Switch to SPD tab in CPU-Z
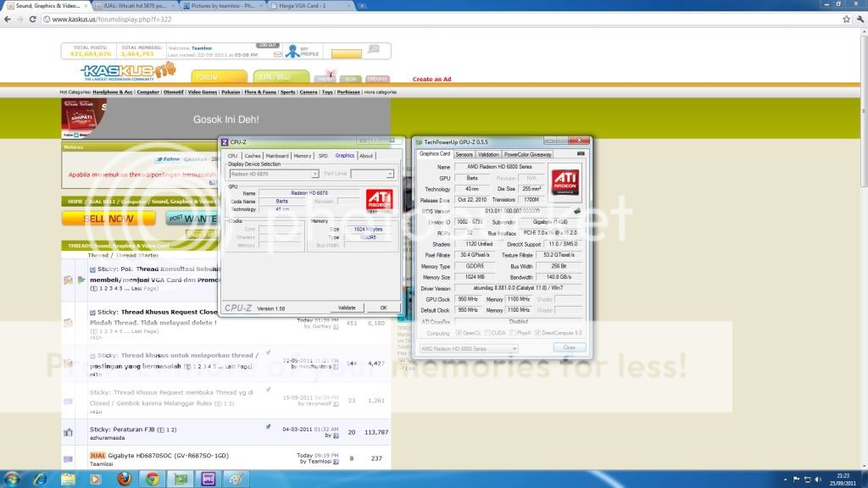 pyautogui.click(x=323, y=156)
